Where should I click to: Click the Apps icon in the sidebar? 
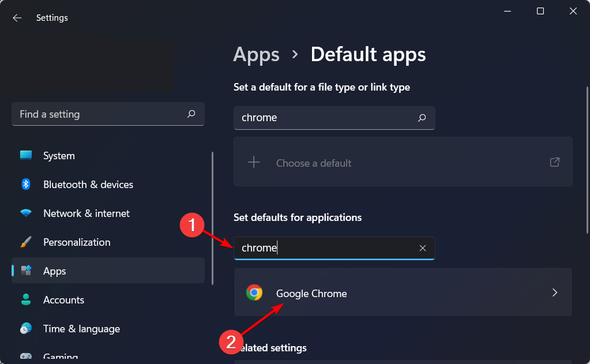click(x=26, y=271)
